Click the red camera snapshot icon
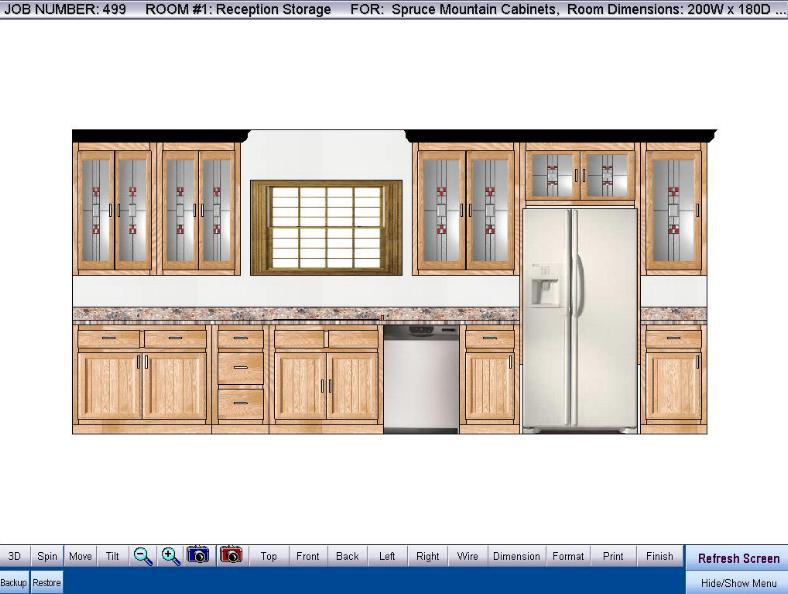This screenshot has height=594, width=788. click(x=231, y=555)
